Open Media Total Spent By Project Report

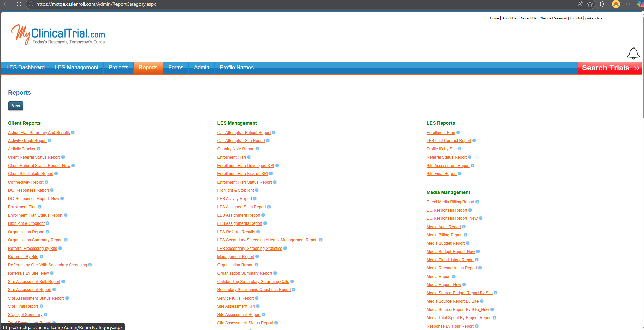point(459,318)
